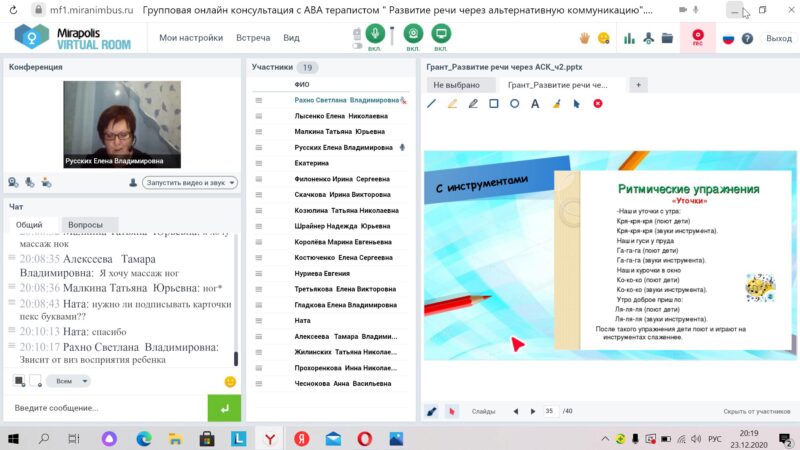This screenshot has width=800, height=450.
Task: Click the webcam settings icon under video
Action: click(13, 182)
